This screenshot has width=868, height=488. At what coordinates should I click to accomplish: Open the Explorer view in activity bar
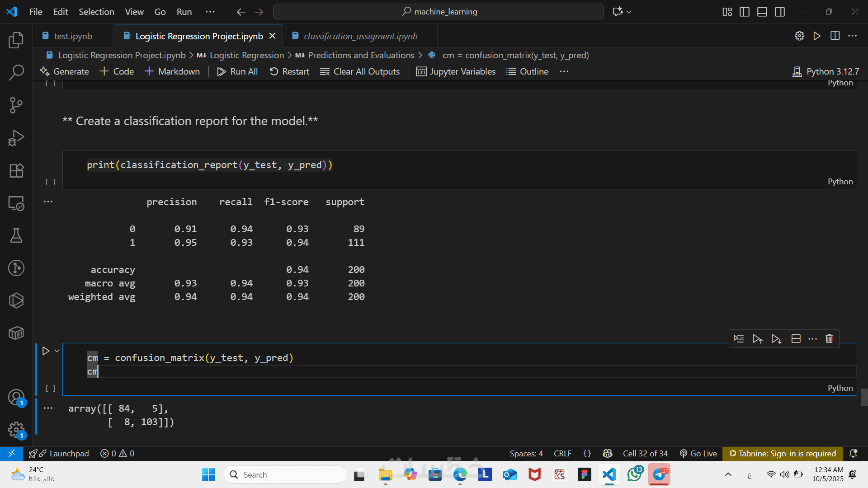click(16, 40)
